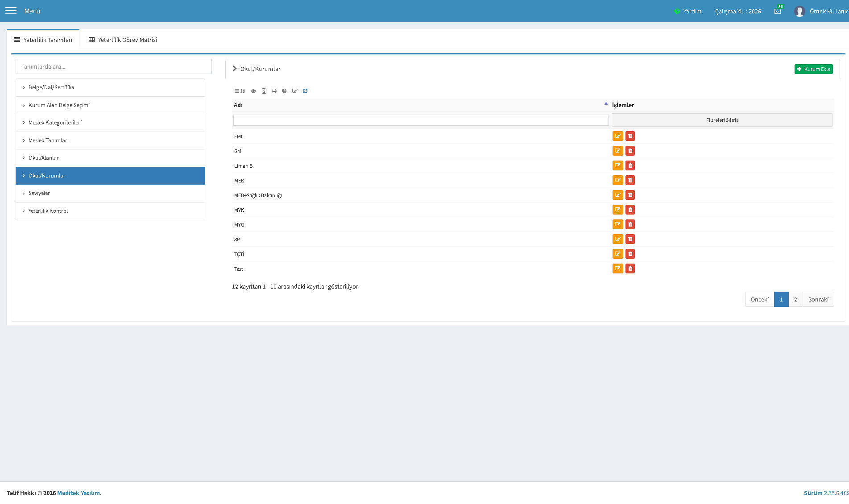This screenshot has width=849, height=504.
Task: Open the table help question icon
Action: [284, 91]
